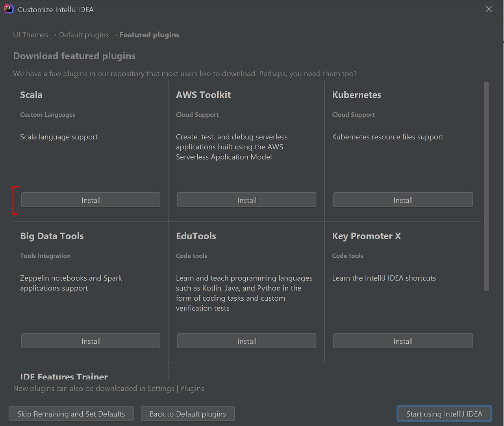Viewport: 504px width, 426px height.
Task: Open the UI Themes breadcrumb step
Action: (x=30, y=35)
